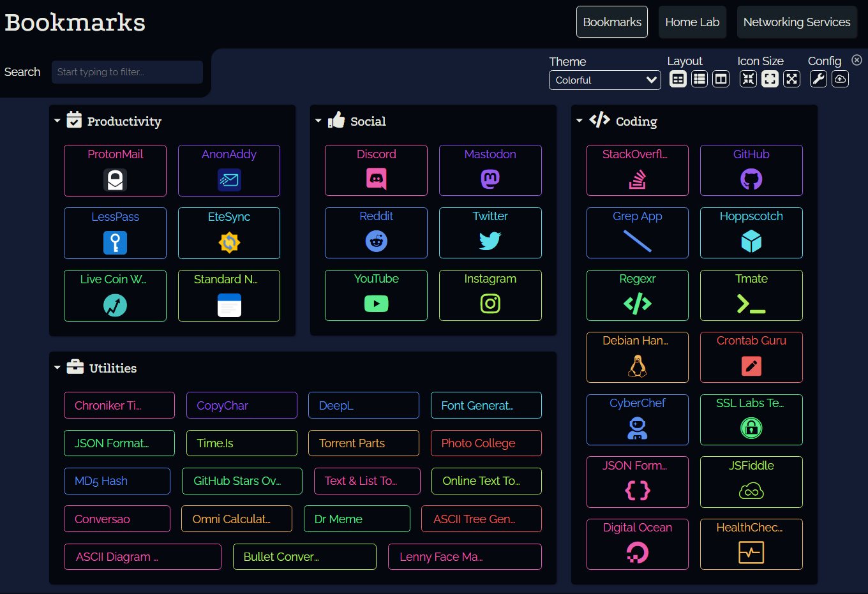
Task: Click the Digital Ocean icon
Action: click(638, 553)
